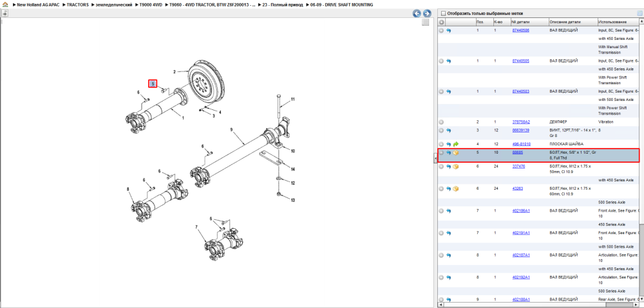Click the grey circle in table header
The width and height of the screenshot is (644, 308).
[441, 22]
